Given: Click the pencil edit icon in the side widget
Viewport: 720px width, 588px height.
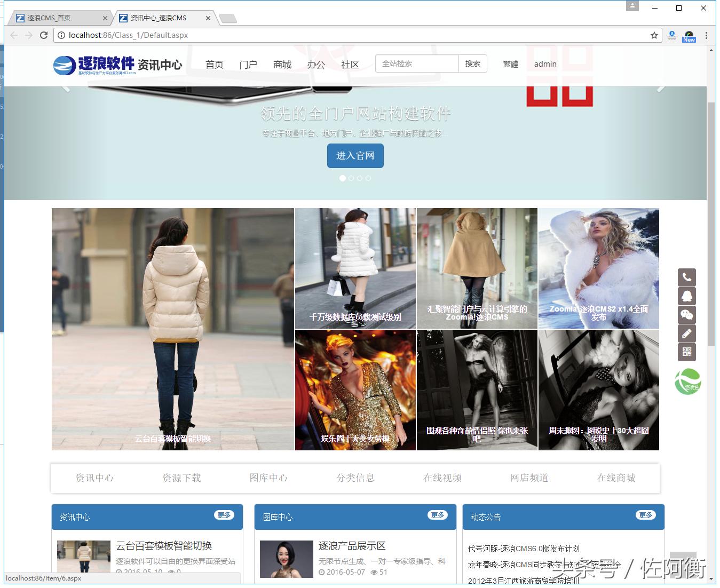Looking at the screenshot, I should click(x=687, y=333).
